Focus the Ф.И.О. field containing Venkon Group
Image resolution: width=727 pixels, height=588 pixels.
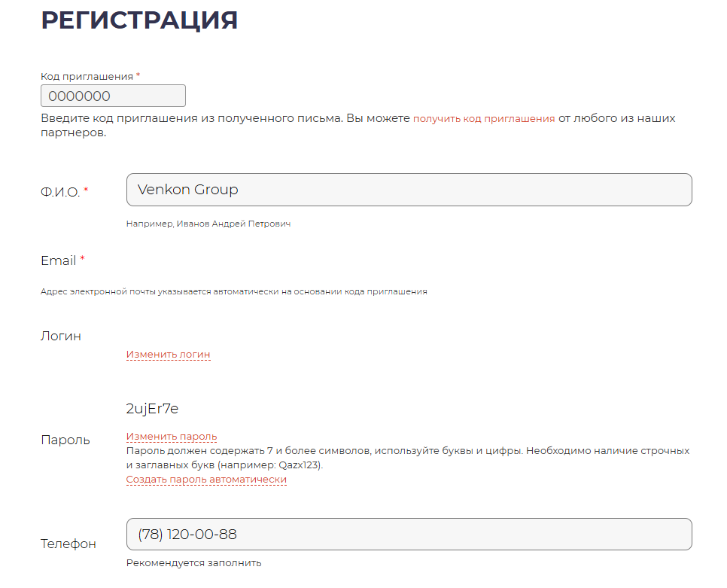point(409,190)
